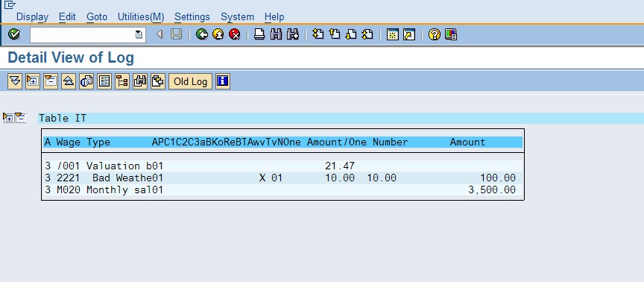Open the Help question mark icon
The image size is (644, 282).
tap(434, 34)
